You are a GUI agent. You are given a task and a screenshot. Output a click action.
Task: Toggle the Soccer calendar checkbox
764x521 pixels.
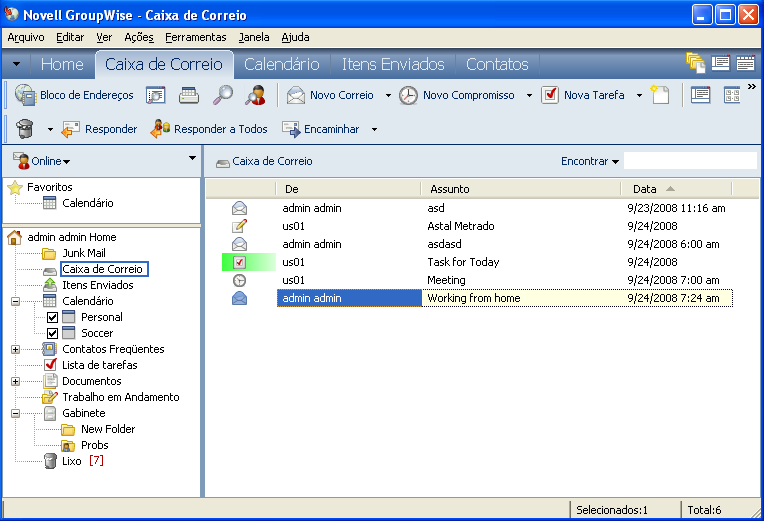click(53, 333)
